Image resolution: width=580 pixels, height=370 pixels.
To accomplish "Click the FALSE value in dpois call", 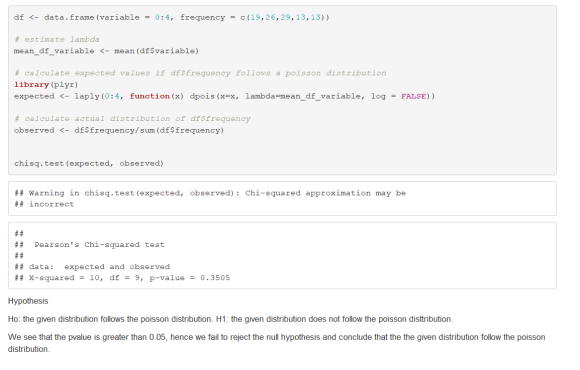I will 413,96.
